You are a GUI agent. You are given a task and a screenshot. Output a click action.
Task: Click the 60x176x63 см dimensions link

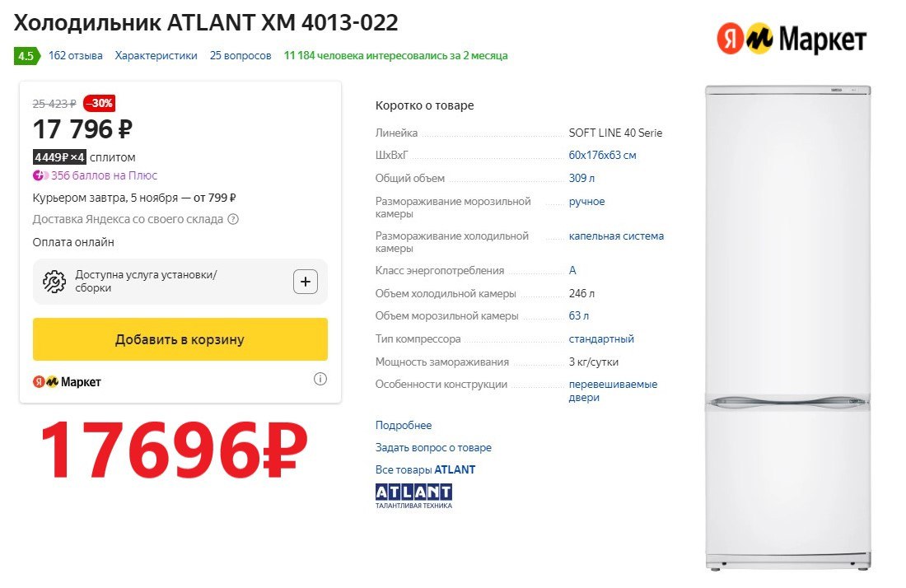(602, 156)
